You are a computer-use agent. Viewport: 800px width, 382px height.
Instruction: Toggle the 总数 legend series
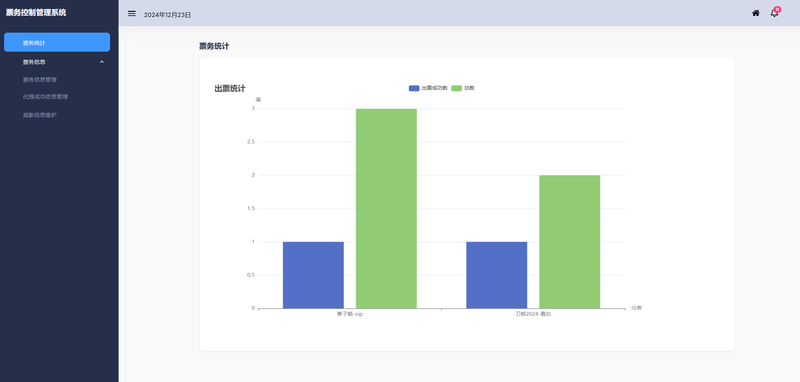(463, 88)
